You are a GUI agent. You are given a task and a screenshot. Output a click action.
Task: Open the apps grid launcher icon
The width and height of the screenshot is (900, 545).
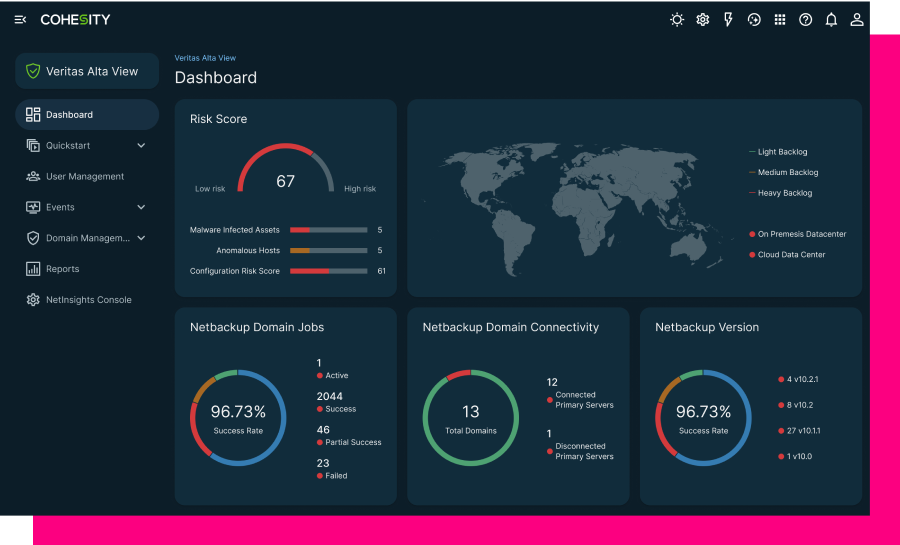(780, 20)
